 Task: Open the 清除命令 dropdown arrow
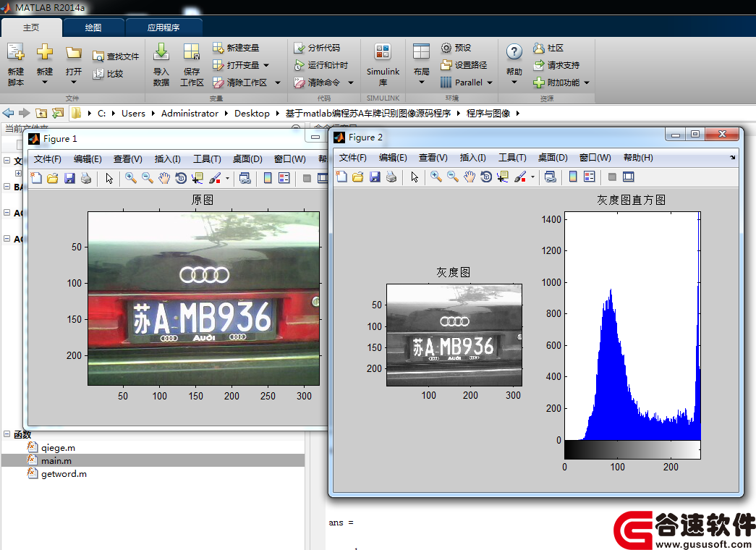351,82
